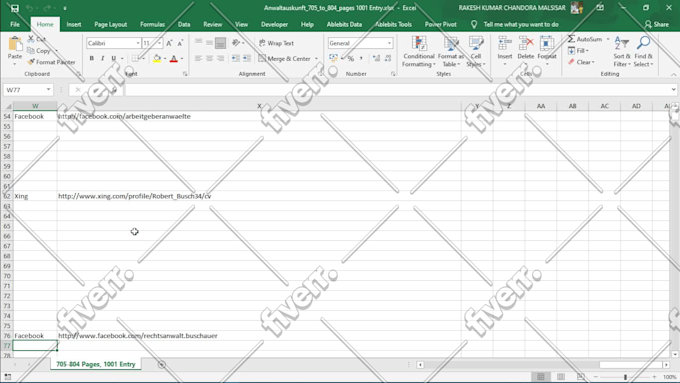Click Center alignment icon
Viewport: 680px width, 383px height.
[209, 58]
